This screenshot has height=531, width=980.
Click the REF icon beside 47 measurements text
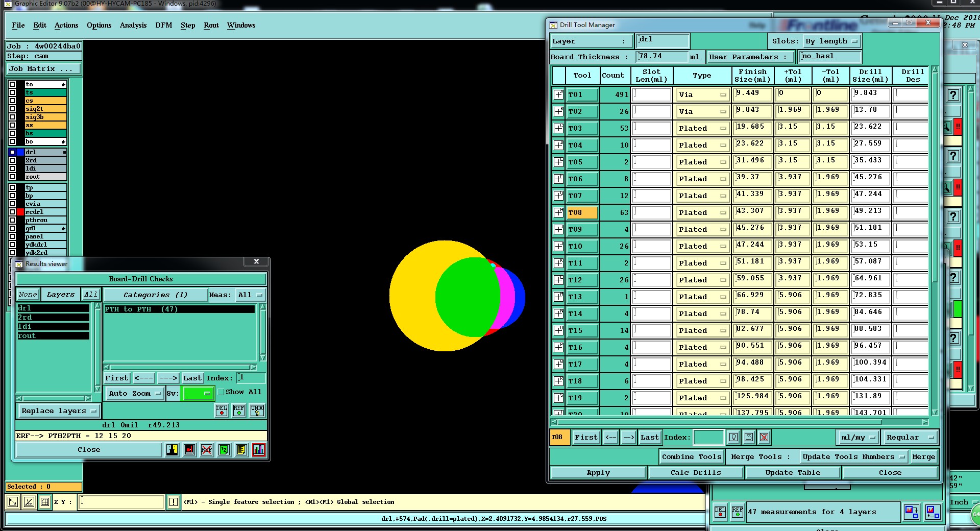point(738,512)
